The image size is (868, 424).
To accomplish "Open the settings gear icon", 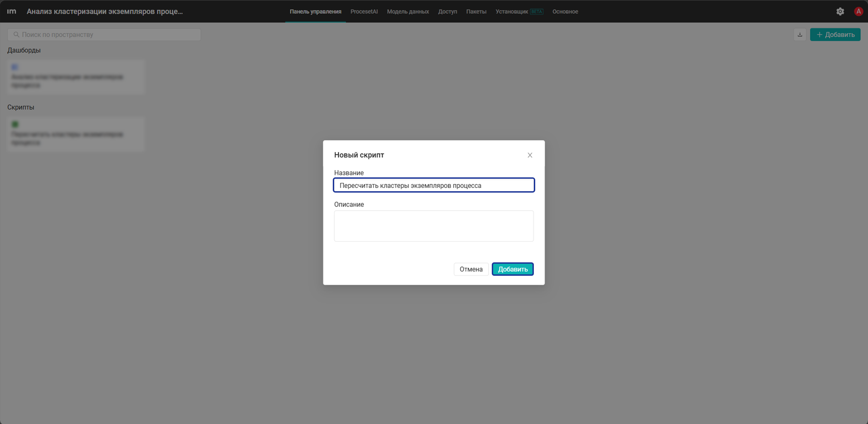I will (x=840, y=12).
